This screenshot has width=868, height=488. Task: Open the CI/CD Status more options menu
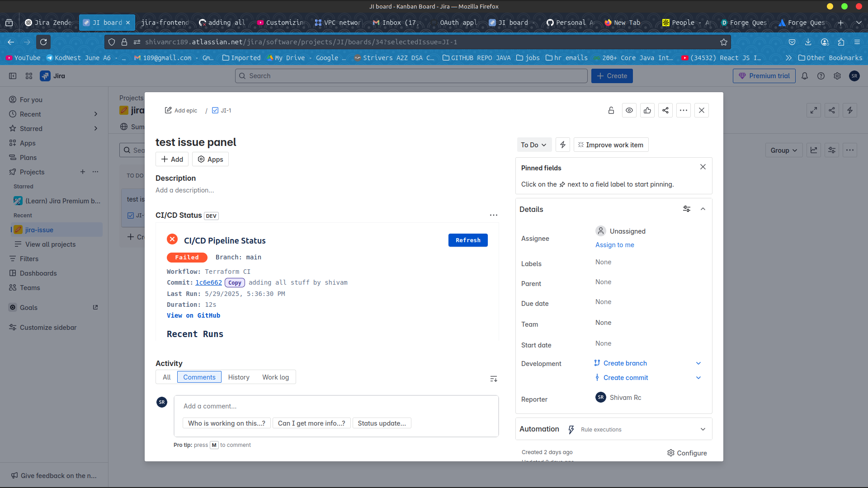point(493,215)
